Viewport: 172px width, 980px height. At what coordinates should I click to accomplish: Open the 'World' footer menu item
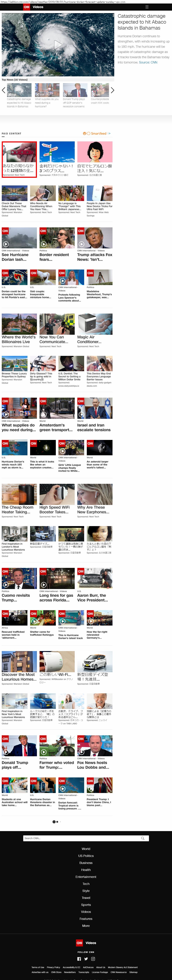point(86,849)
